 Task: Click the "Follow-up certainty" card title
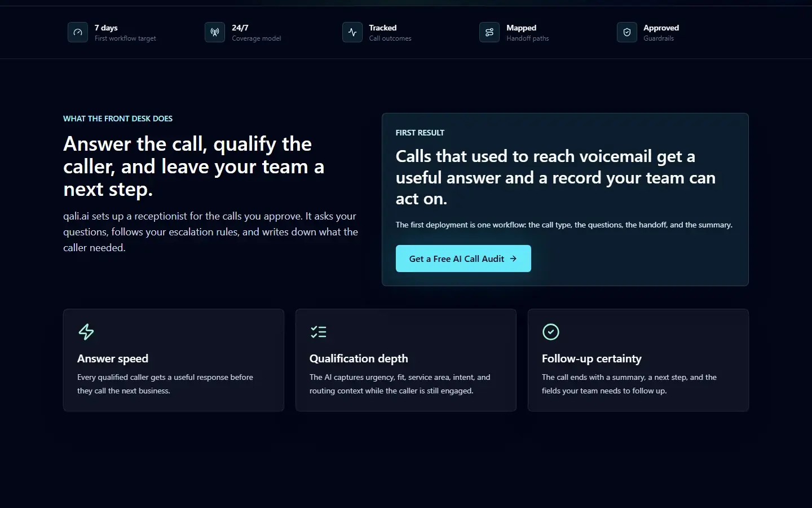592,358
